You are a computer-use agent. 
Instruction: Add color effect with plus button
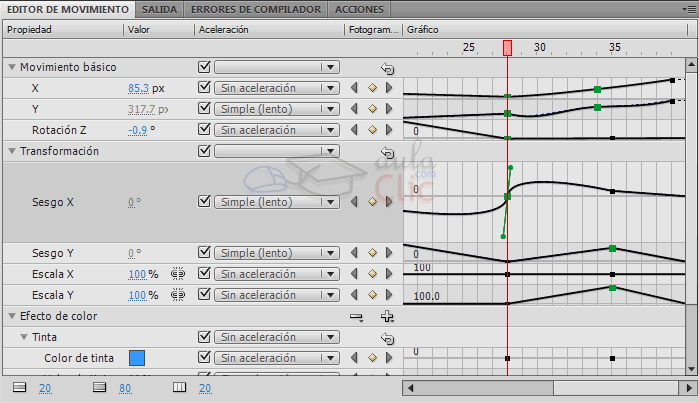pyautogui.click(x=387, y=317)
